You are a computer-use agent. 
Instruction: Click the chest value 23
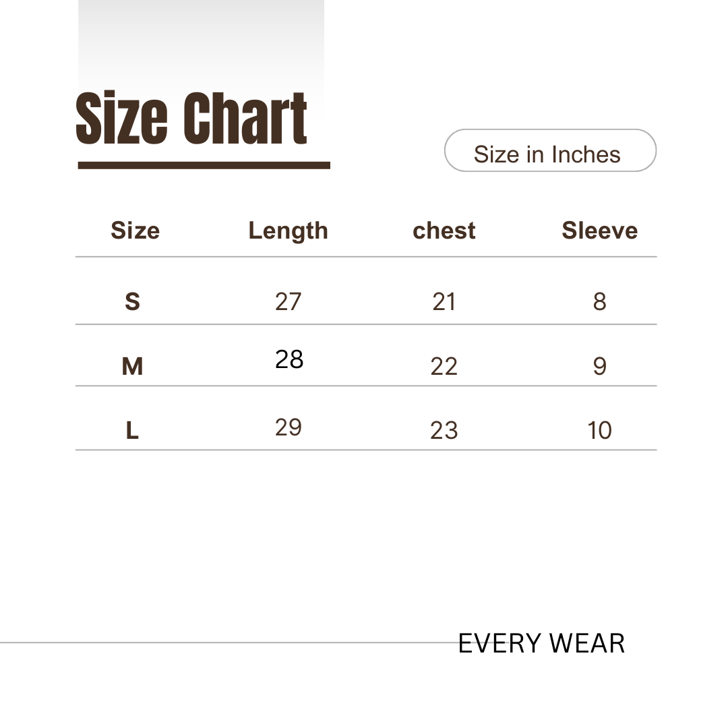[444, 431]
